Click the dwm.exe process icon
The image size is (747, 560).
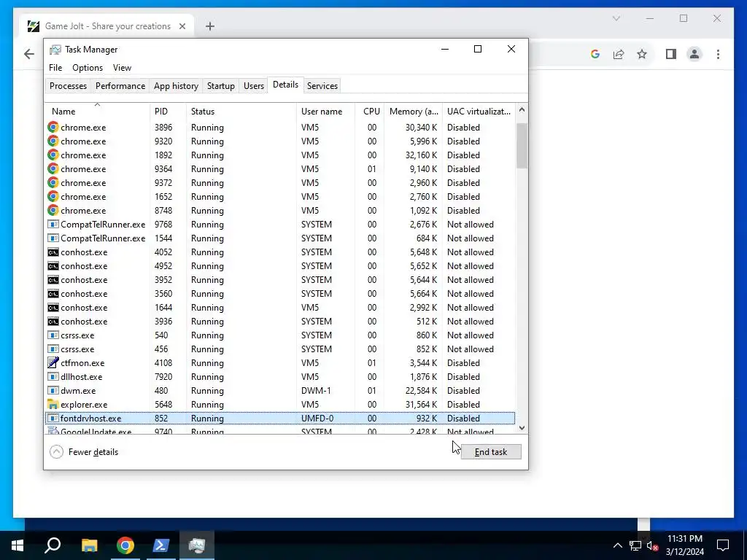[53, 391]
